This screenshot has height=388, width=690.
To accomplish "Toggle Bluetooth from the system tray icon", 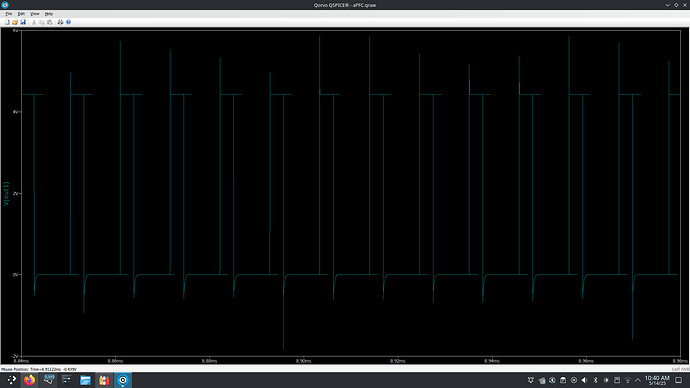I will coord(595,380).
